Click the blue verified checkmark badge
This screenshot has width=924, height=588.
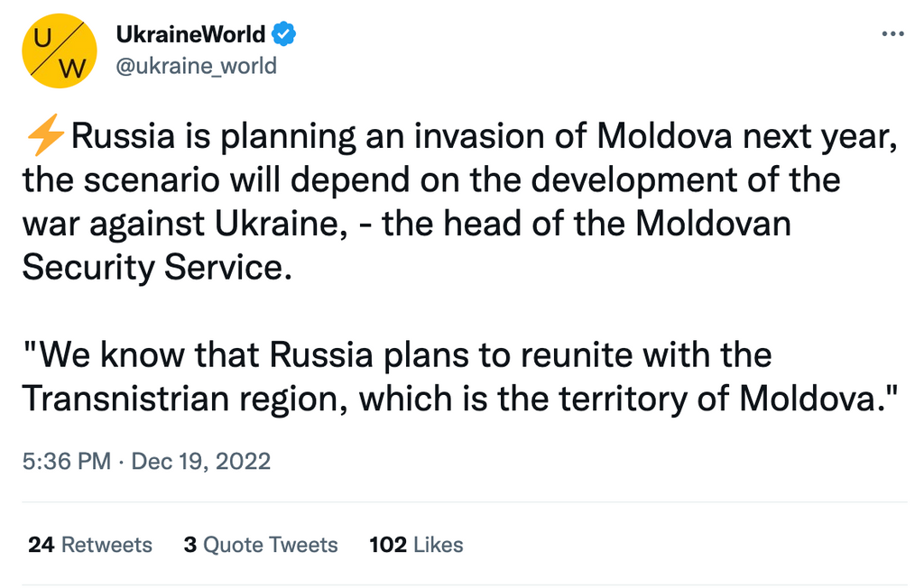pyautogui.click(x=284, y=35)
